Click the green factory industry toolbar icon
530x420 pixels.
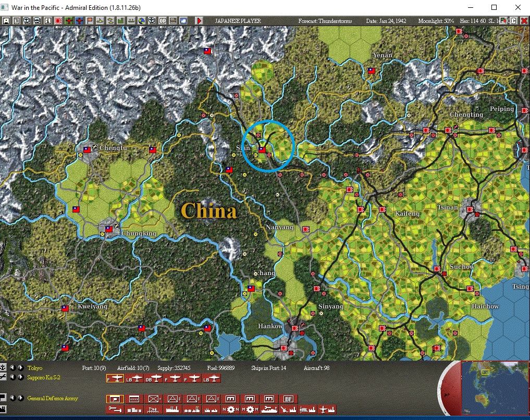(121, 21)
